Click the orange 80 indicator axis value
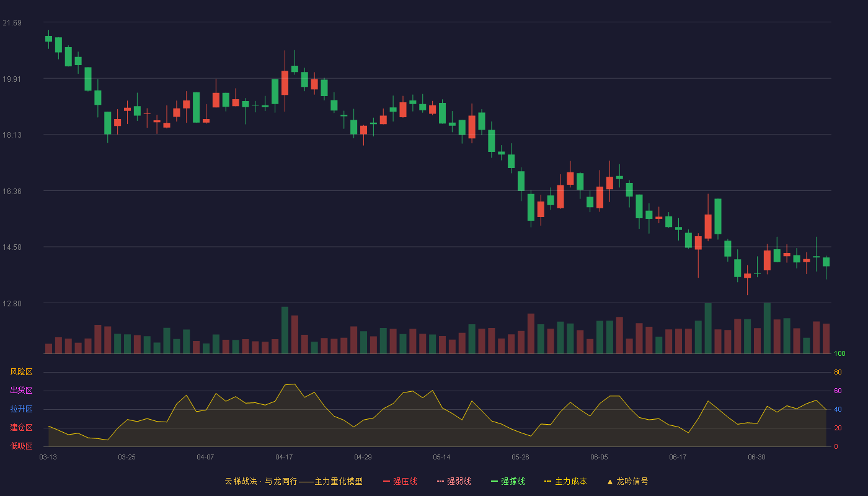868x496 pixels. [838, 373]
